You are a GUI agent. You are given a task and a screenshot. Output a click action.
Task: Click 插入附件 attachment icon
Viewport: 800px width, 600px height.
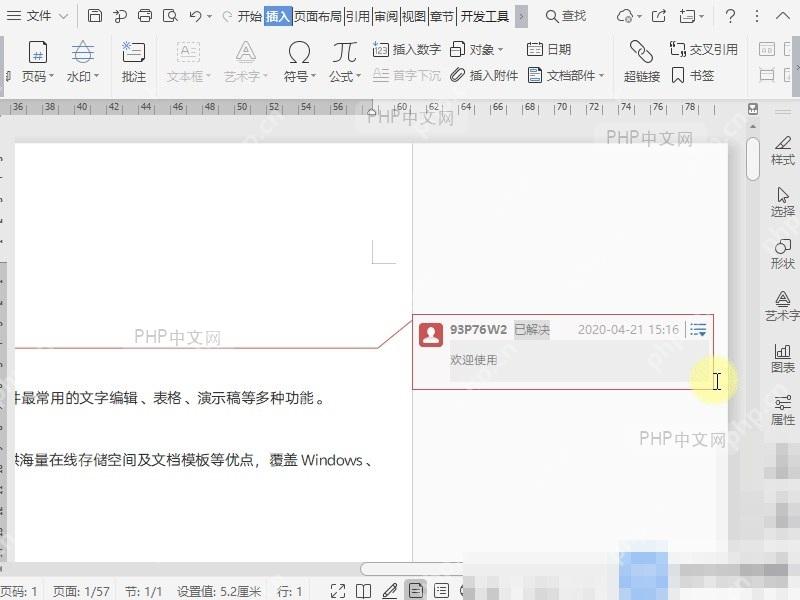(x=484, y=76)
